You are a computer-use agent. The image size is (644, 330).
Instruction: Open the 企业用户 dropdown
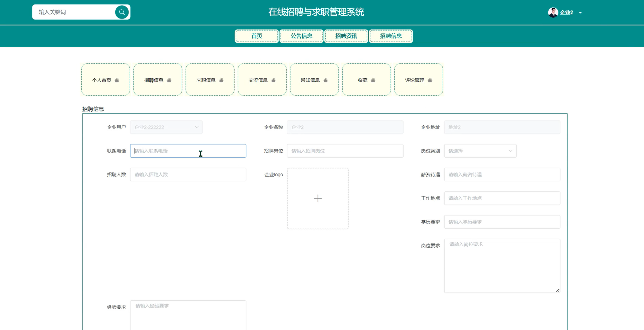pyautogui.click(x=166, y=127)
